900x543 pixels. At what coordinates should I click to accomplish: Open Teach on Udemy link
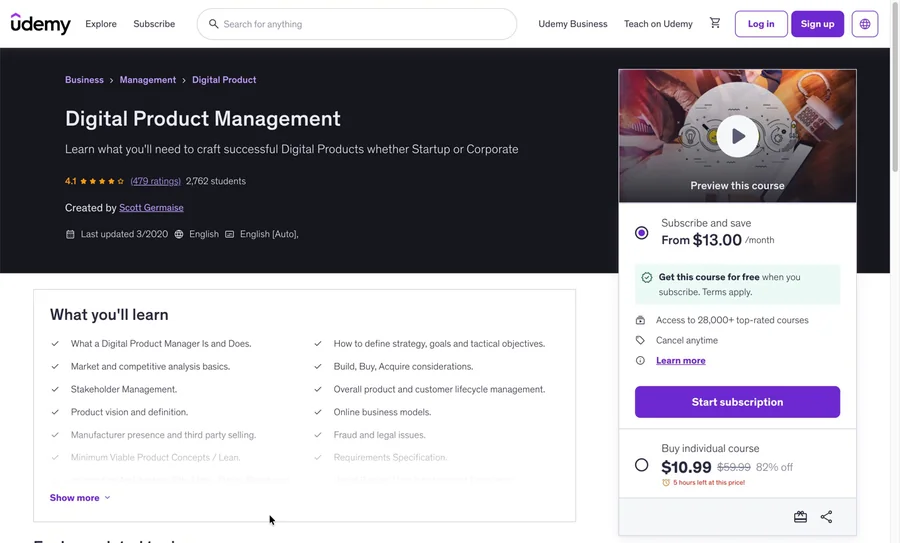coord(658,24)
